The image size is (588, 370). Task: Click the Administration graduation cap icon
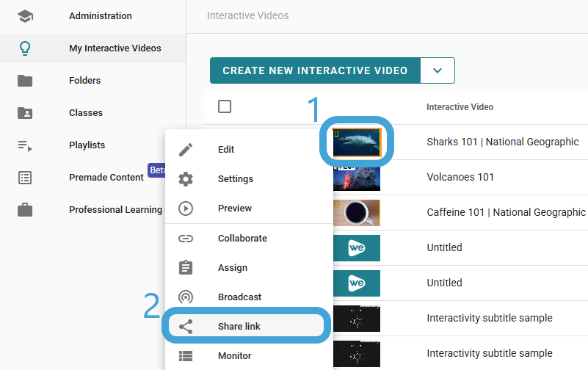pos(25,16)
